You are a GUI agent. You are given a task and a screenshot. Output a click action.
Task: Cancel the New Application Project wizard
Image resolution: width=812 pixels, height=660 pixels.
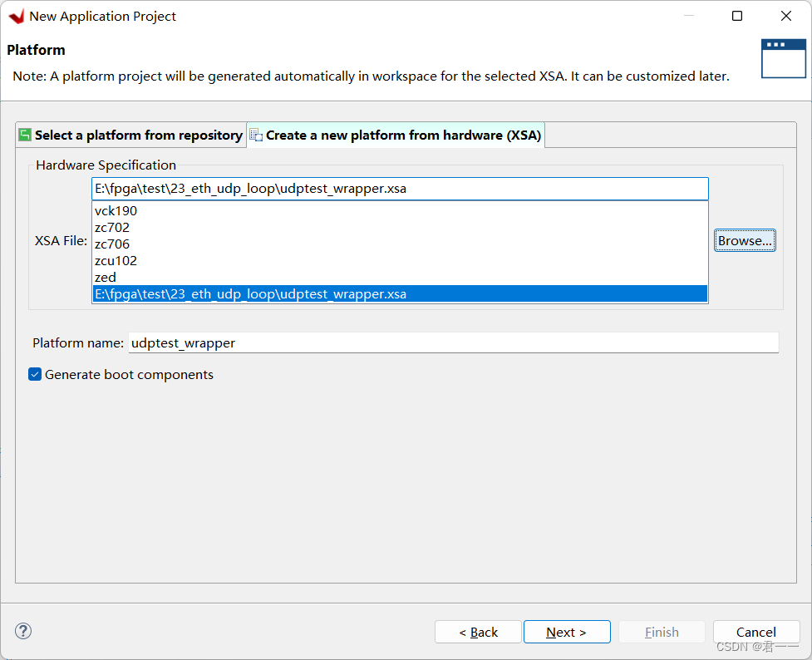click(x=756, y=632)
